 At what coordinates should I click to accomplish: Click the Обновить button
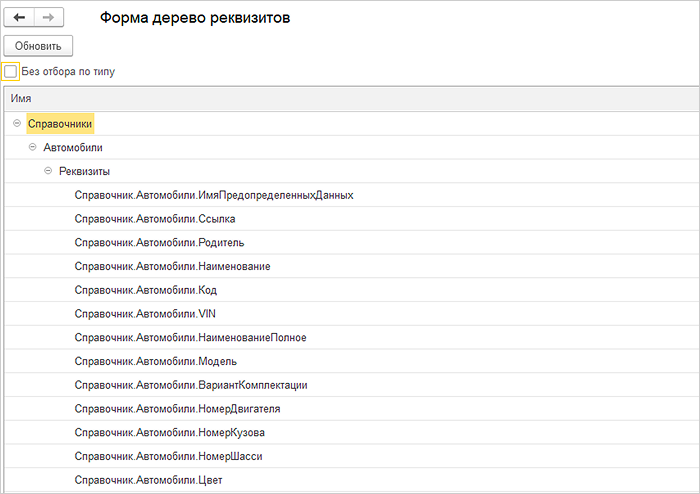pyautogui.click(x=38, y=46)
